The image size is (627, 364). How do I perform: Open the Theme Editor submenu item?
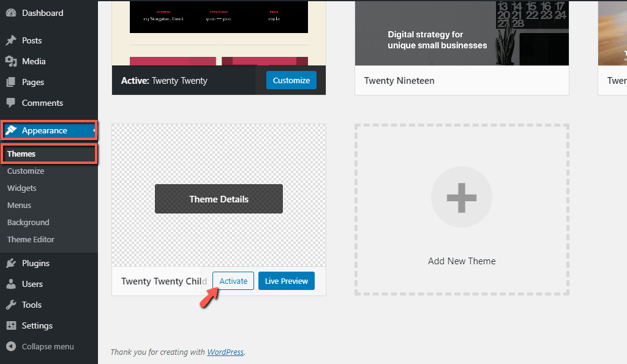[31, 239]
